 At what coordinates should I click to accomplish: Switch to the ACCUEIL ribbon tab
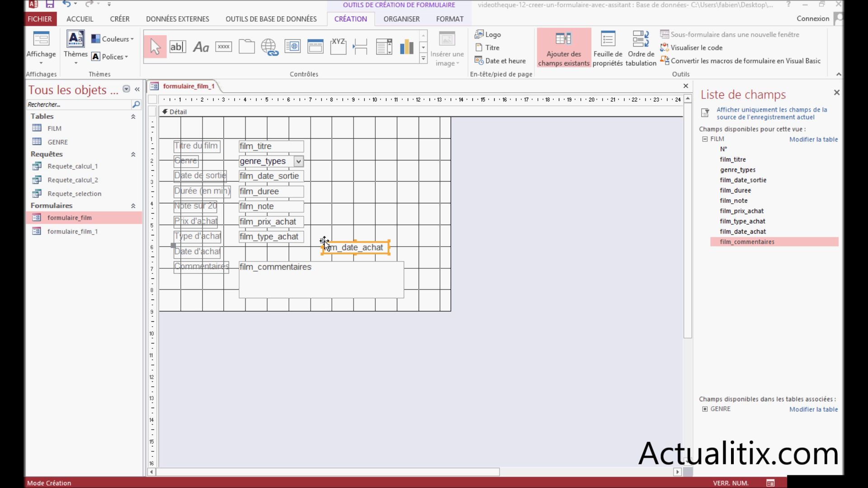tap(80, 19)
